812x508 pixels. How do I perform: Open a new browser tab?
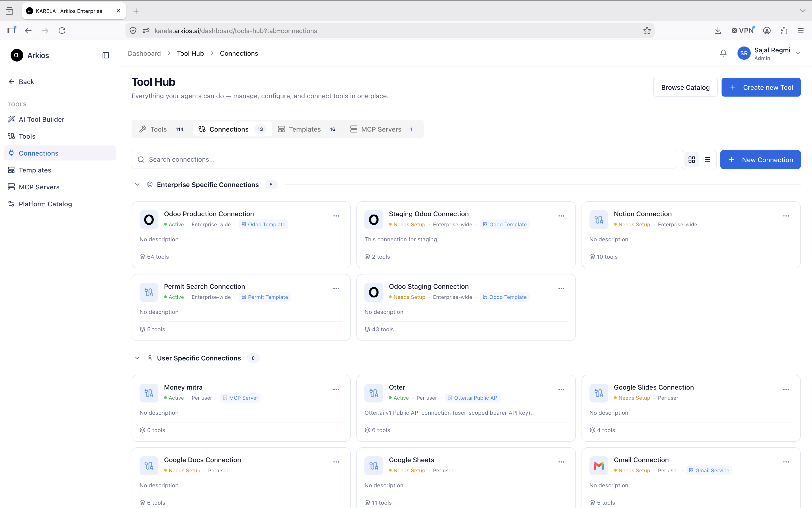pos(136,11)
